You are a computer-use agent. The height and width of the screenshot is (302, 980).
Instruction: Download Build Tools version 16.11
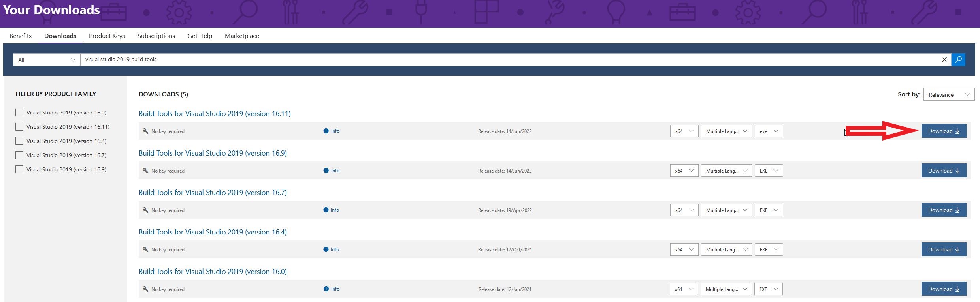(x=944, y=131)
